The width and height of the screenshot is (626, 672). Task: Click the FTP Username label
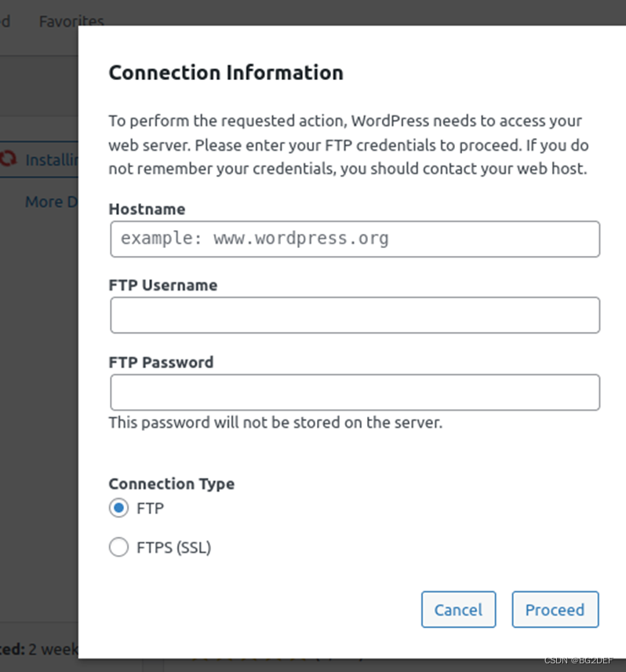click(162, 286)
